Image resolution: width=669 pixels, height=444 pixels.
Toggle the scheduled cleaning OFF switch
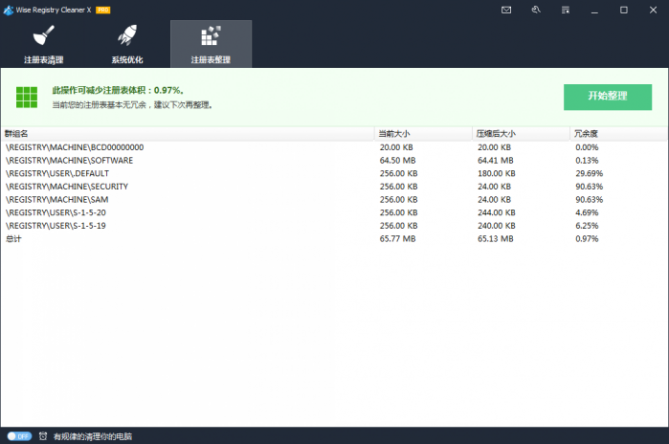pyautogui.click(x=19, y=436)
